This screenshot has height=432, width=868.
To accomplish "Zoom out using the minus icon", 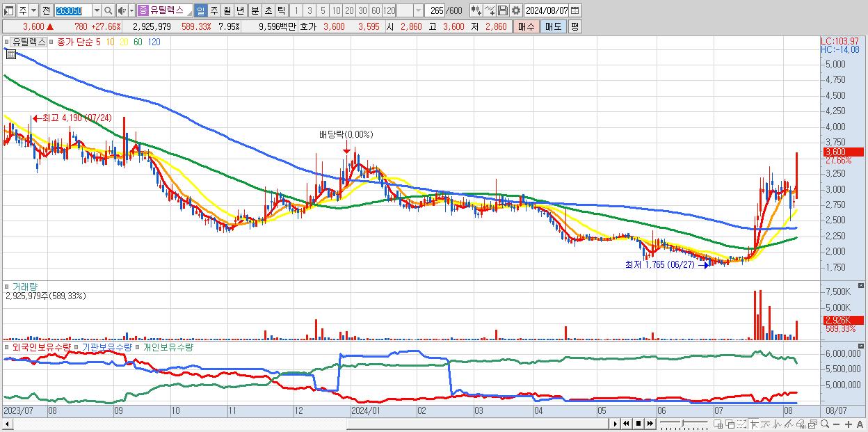I will point(836,424).
